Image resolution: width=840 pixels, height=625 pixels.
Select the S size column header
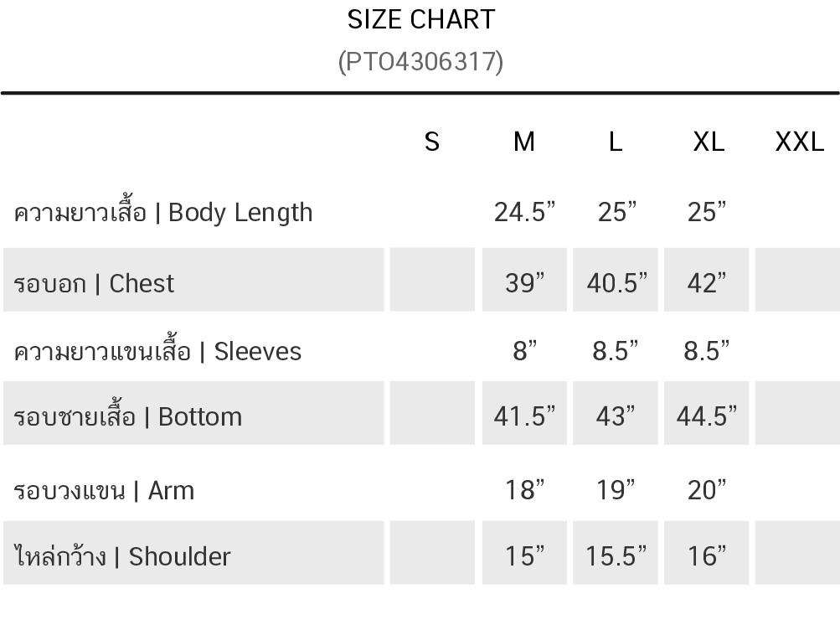432,142
